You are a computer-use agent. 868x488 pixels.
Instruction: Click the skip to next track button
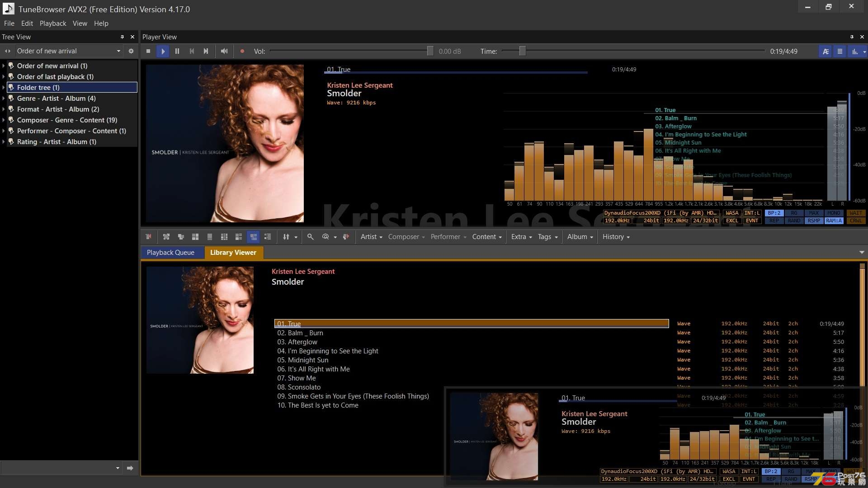(x=206, y=51)
